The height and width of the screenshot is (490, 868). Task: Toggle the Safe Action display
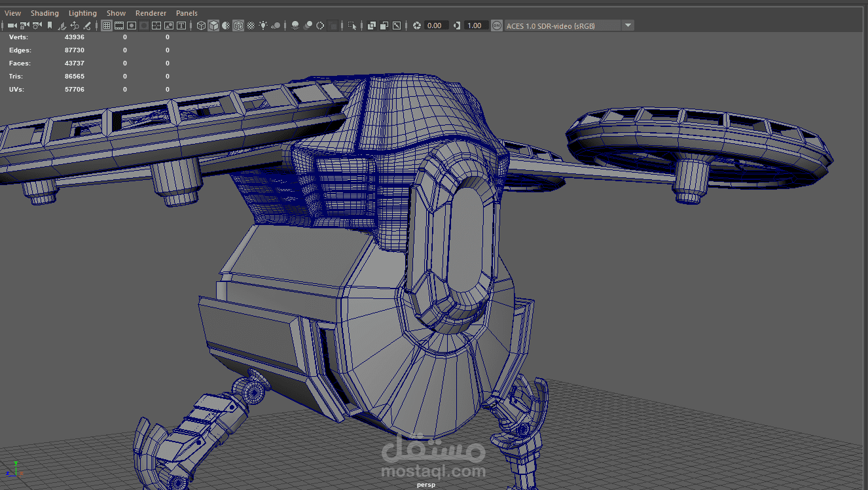[x=169, y=26]
